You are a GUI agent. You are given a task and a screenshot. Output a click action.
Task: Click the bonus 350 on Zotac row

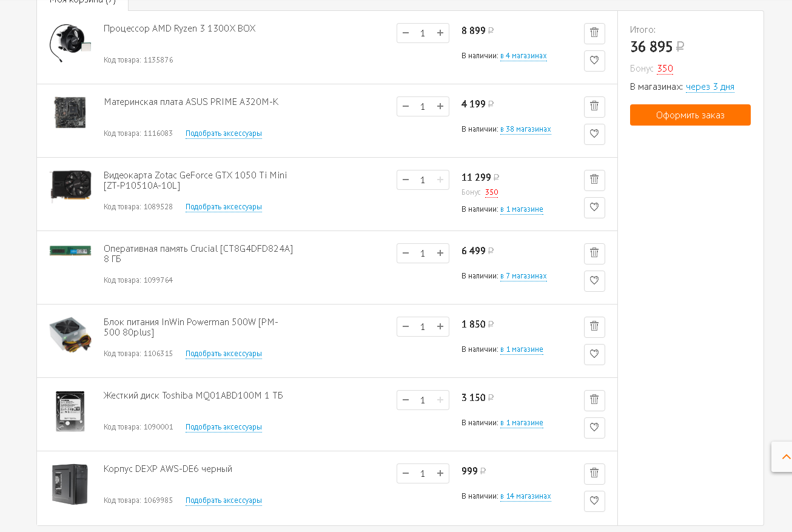pos(492,192)
